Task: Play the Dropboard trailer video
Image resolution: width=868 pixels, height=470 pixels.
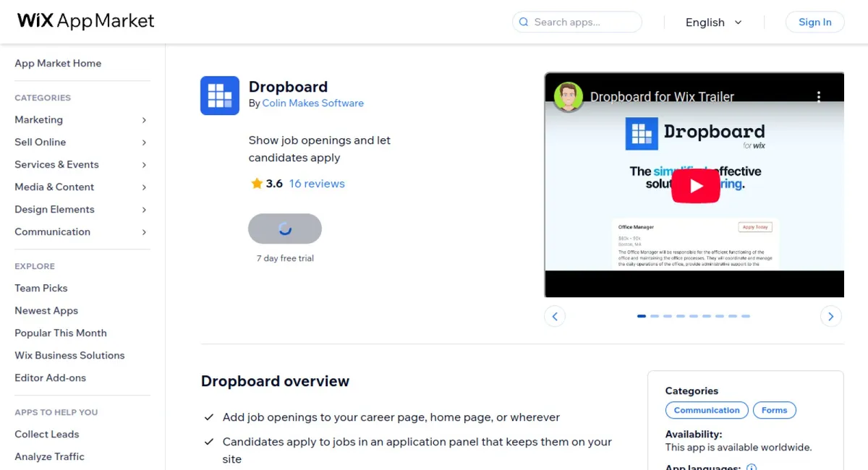Action: coord(695,186)
